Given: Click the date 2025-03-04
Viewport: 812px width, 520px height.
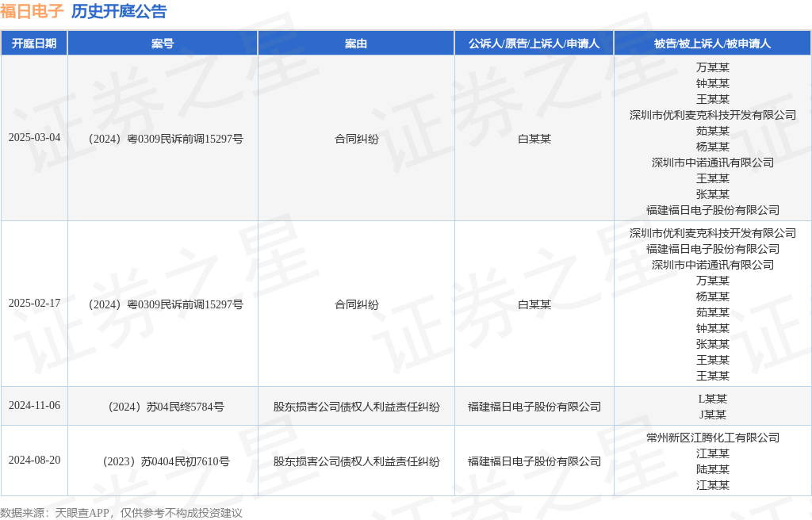Looking at the screenshot, I should tap(34, 138).
